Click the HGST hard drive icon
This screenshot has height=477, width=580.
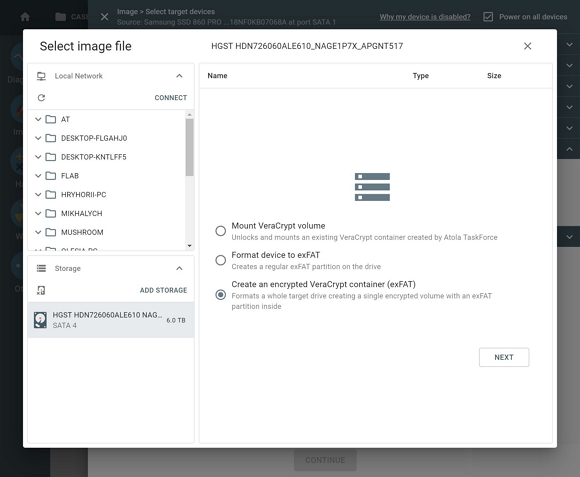point(40,320)
